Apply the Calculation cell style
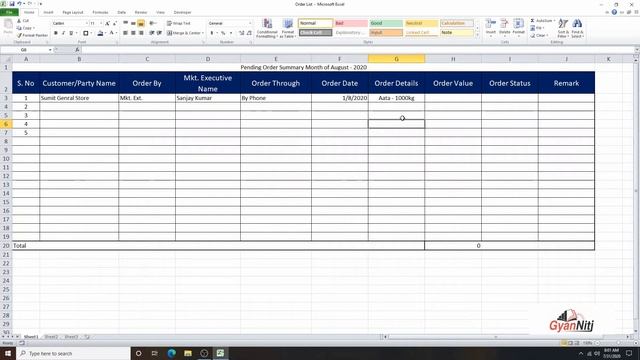The image size is (640, 360). [457, 23]
